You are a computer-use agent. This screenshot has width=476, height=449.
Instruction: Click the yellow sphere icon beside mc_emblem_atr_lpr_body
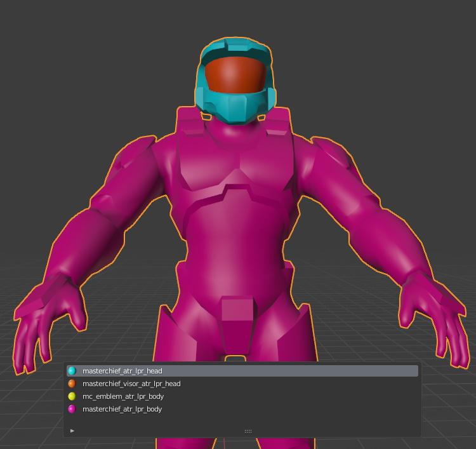tap(72, 396)
